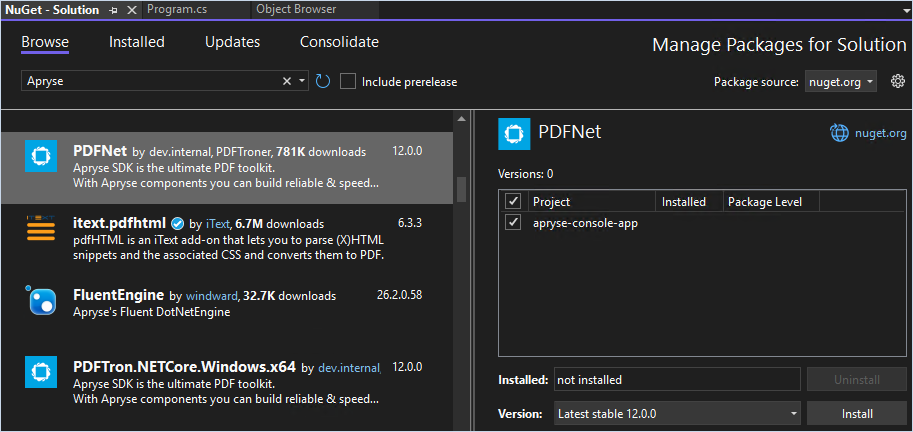Click the iText author link
The image size is (913, 432).
218,224
